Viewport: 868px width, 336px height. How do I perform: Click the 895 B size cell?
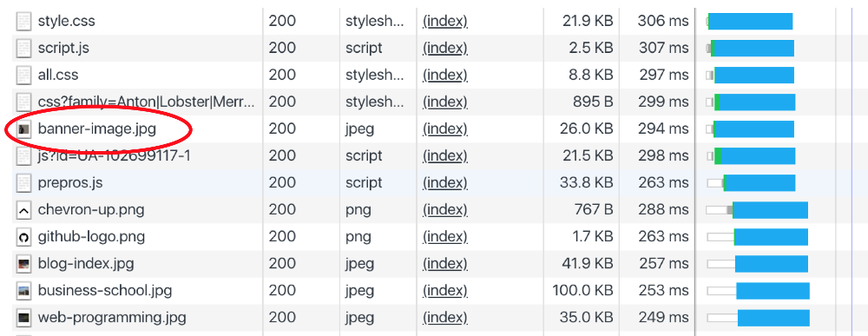(x=593, y=102)
